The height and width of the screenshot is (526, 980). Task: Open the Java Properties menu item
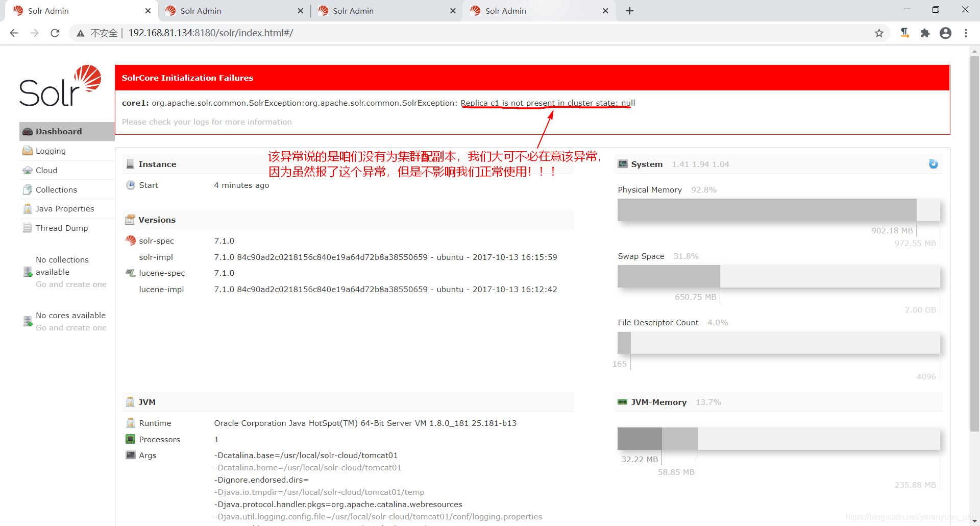[67, 209]
